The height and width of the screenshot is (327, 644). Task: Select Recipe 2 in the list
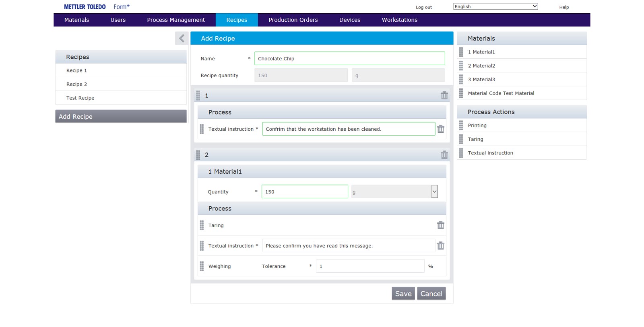121,84
